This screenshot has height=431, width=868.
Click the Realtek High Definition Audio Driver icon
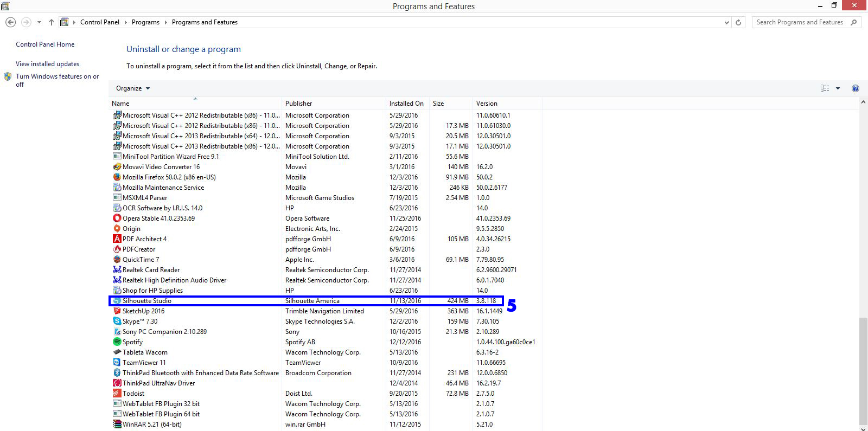pos(117,280)
